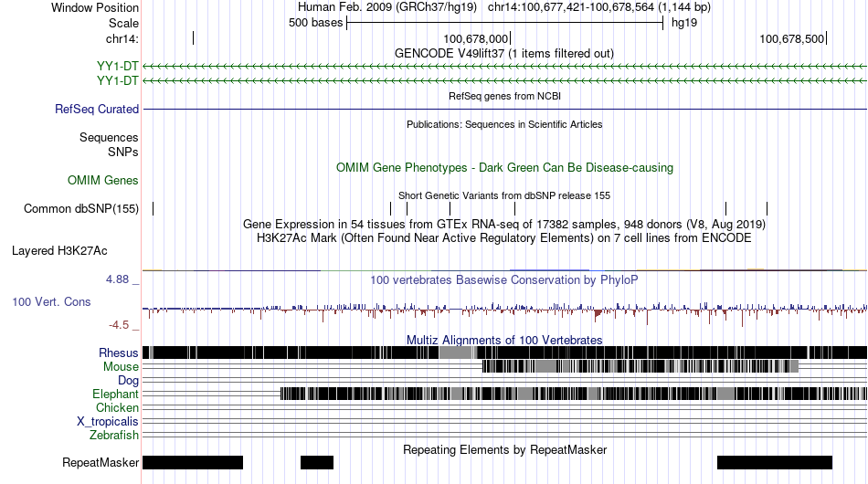Click the chr14: base position label
Image resolution: width=868 pixels, height=484 pixels.
click(x=122, y=38)
